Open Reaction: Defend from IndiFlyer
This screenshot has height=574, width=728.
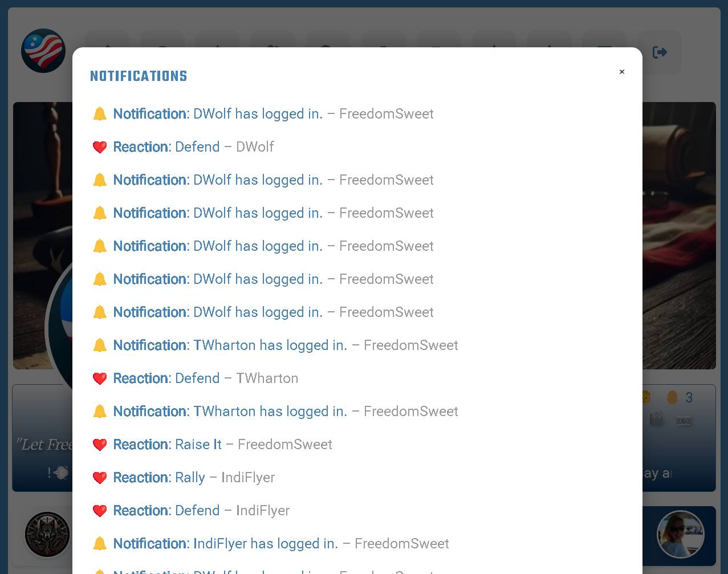point(191,511)
